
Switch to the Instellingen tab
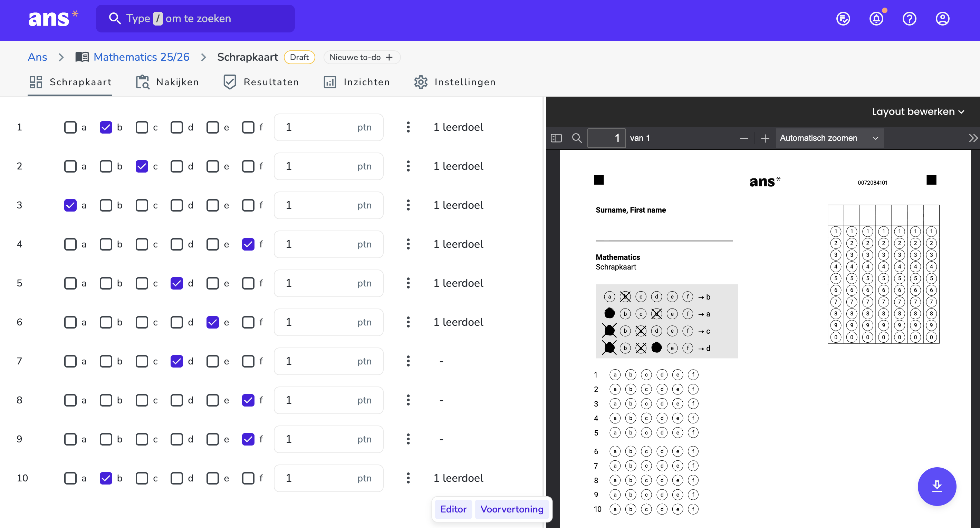(x=455, y=82)
